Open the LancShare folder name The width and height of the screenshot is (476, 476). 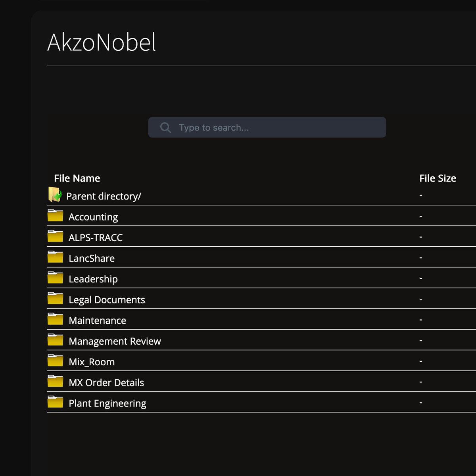click(x=92, y=258)
